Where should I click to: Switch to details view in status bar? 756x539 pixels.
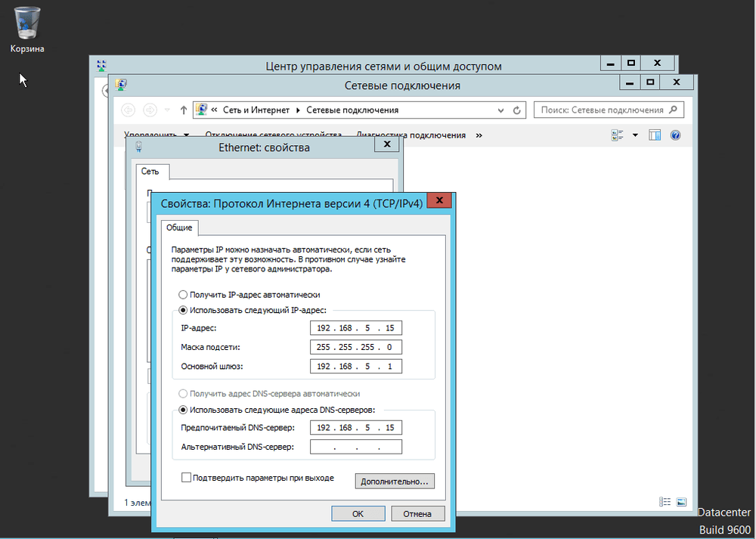pyautogui.click(x=665, y=502)
